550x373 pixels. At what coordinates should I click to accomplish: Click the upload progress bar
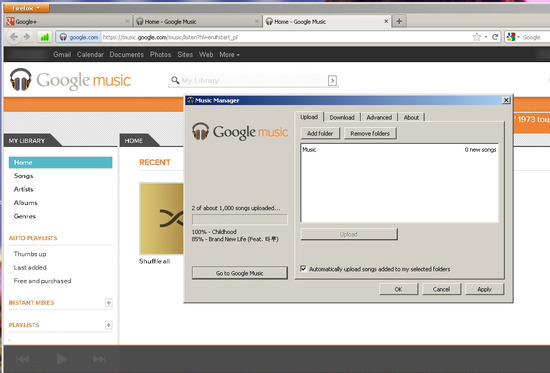click(x=240, y=220)
